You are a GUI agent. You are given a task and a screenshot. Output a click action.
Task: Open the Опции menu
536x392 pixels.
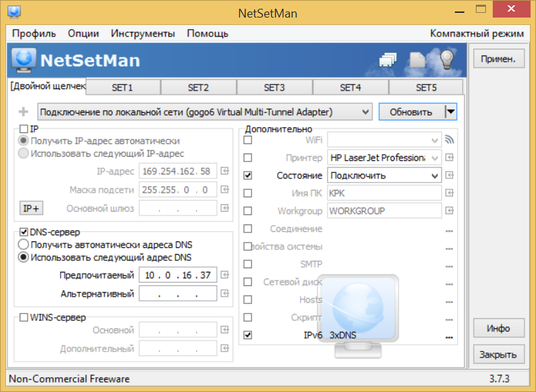pos(83,34)
